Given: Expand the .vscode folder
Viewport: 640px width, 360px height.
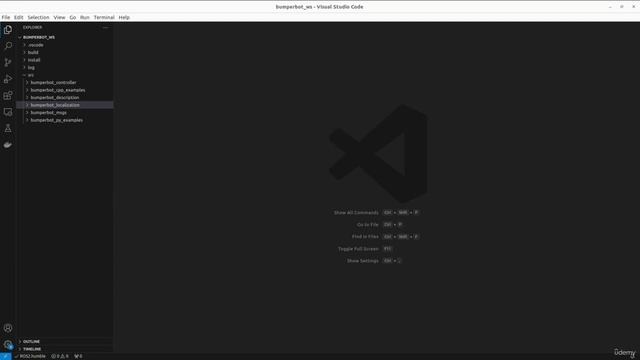Looking at the screenshot, I should click(x=64, y=45).
